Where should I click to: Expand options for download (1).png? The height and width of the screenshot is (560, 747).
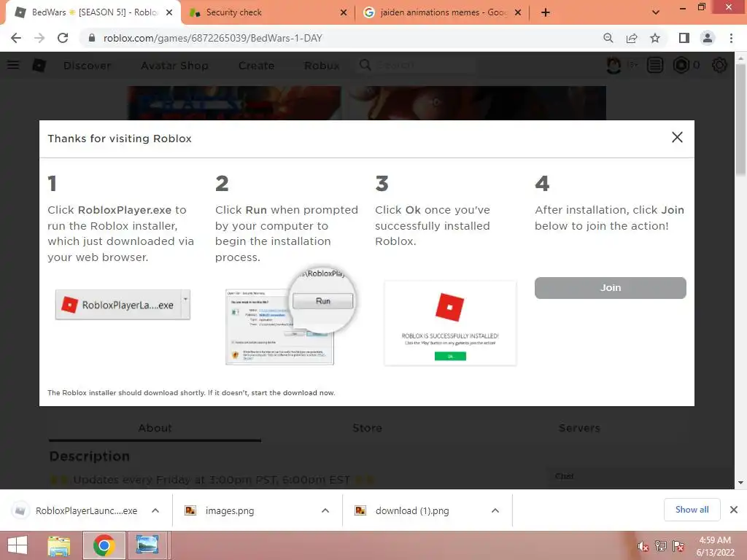point(495,510)
